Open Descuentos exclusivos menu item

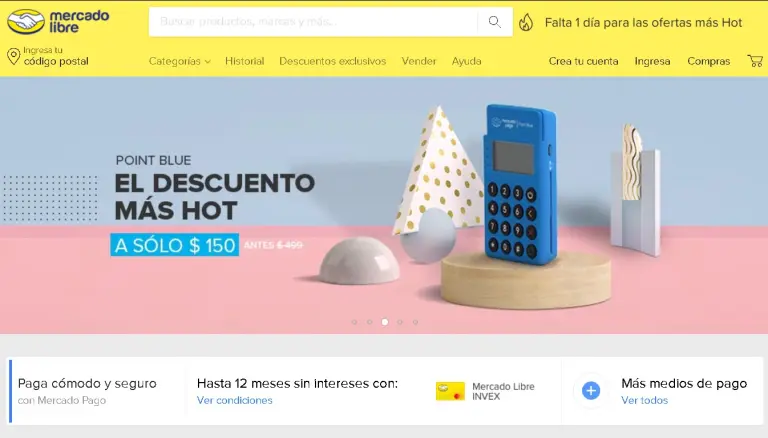pos(333,61)
